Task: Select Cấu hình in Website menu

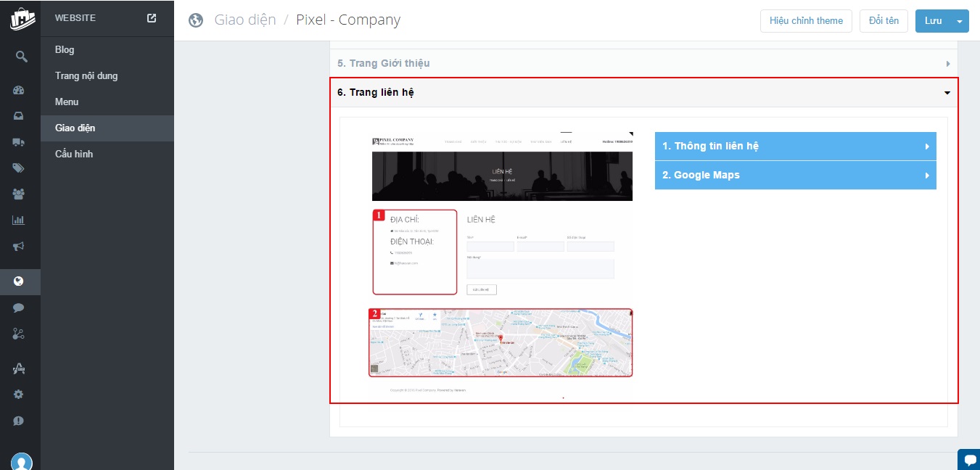Action: (74, 154)
